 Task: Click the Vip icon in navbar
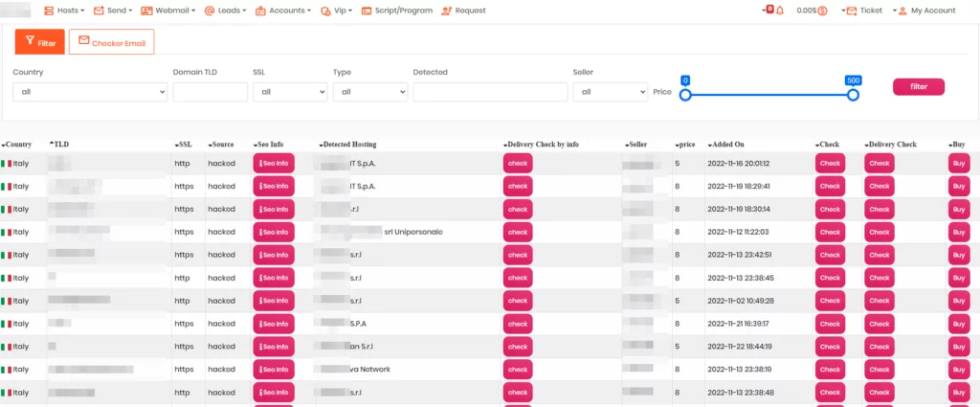coord(326,11)
